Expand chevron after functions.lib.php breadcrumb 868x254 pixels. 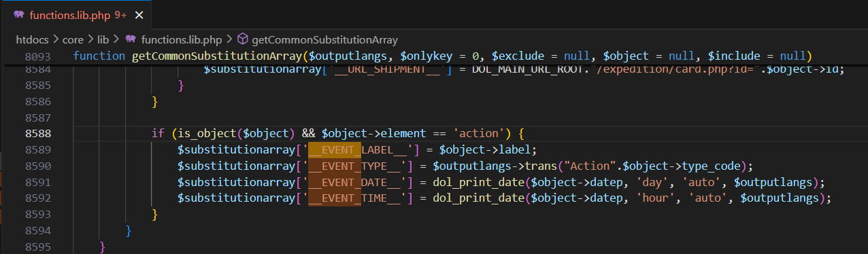tap(229, 39)
